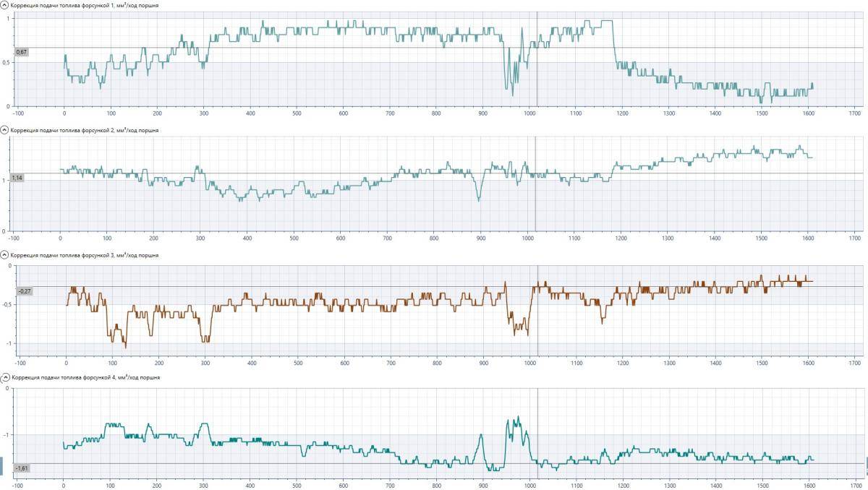868x490 pixels.
Task: Click the horizontal cursor line in injector 4 chart
Action: coord(289,463)
